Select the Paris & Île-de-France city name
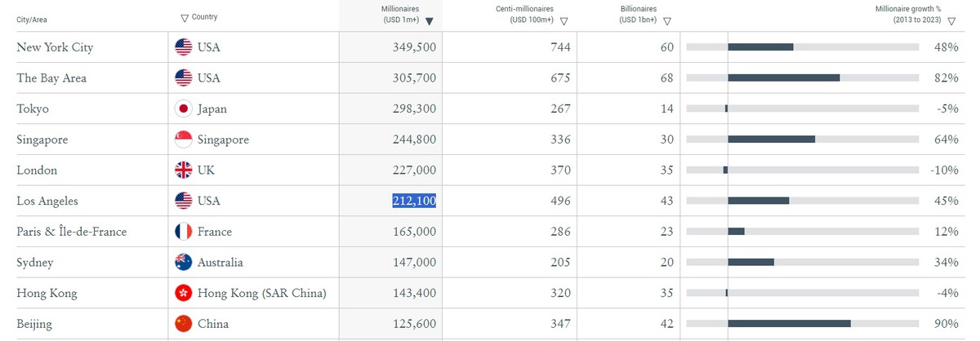The height and width of the screenshot is (341, 980). 72,232
